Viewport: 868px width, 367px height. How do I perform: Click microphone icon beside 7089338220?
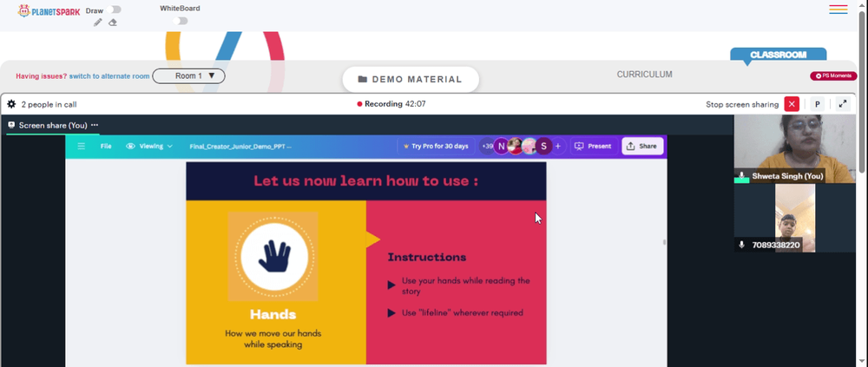click(742, 245)
